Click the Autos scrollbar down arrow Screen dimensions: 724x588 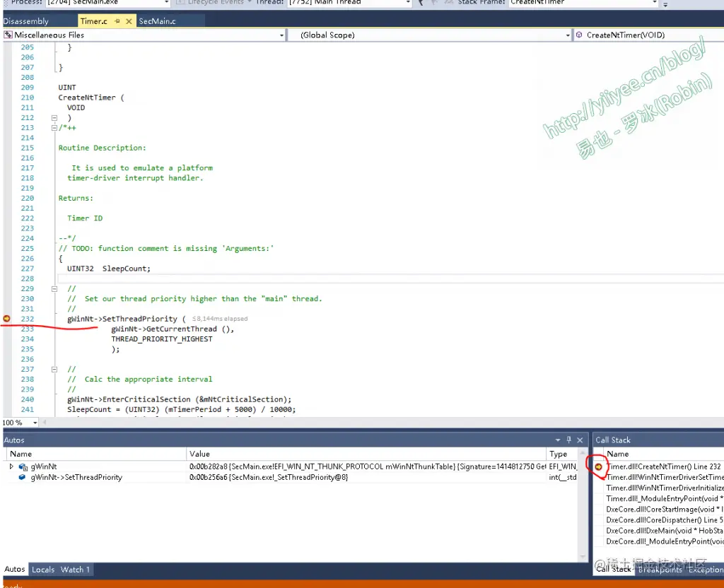click(x=583, y=557)
